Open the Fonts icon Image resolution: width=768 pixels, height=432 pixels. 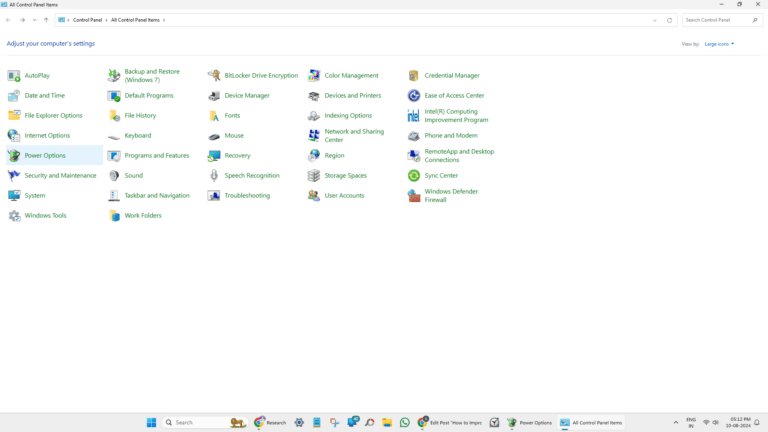pyautogui.click(x=214, y=116)
